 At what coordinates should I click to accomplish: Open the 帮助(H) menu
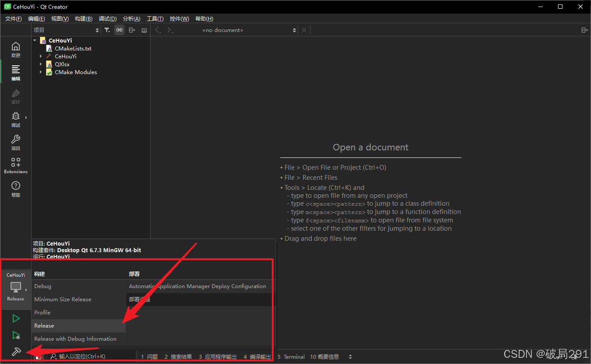[x=204, y=18]
